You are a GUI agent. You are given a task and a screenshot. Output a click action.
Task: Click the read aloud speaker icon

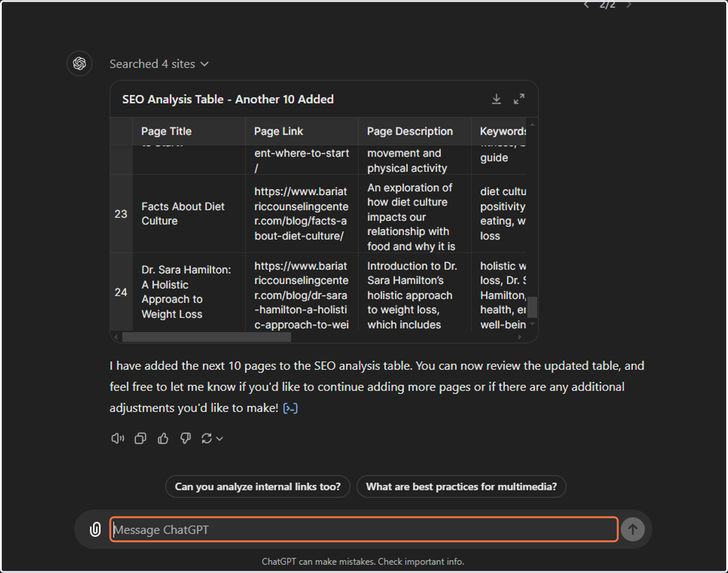pos(118,438)
